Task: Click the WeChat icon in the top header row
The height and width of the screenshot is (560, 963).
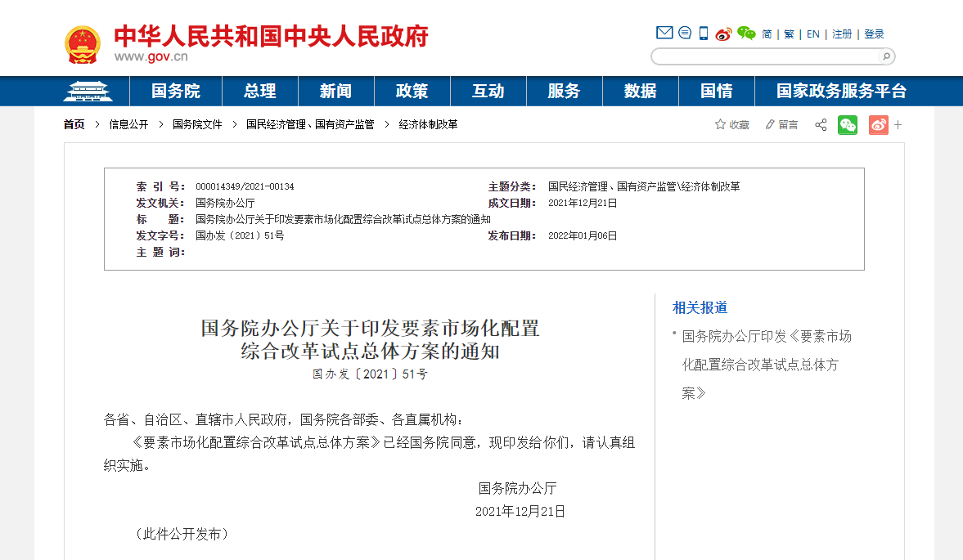Action: (746, 33)
